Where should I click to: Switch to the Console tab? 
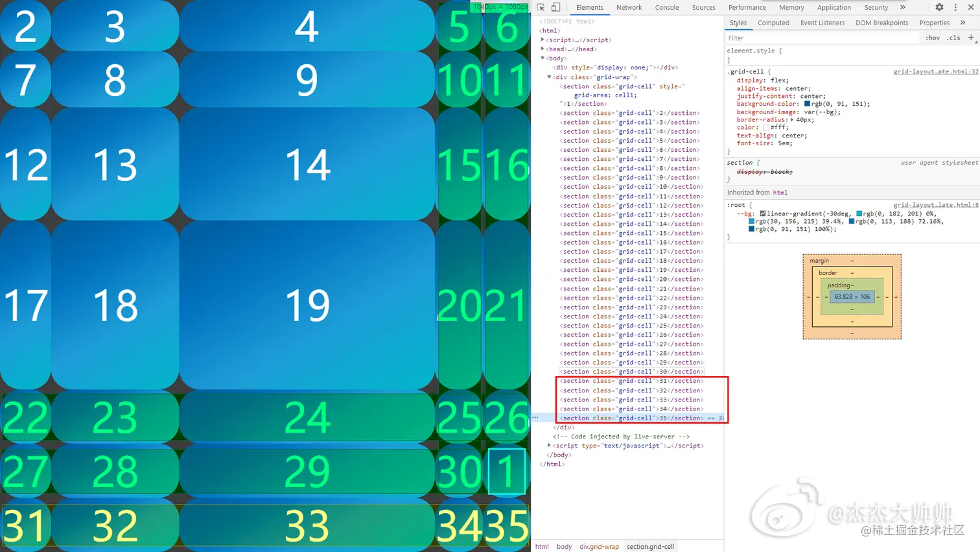coord(667,8)
